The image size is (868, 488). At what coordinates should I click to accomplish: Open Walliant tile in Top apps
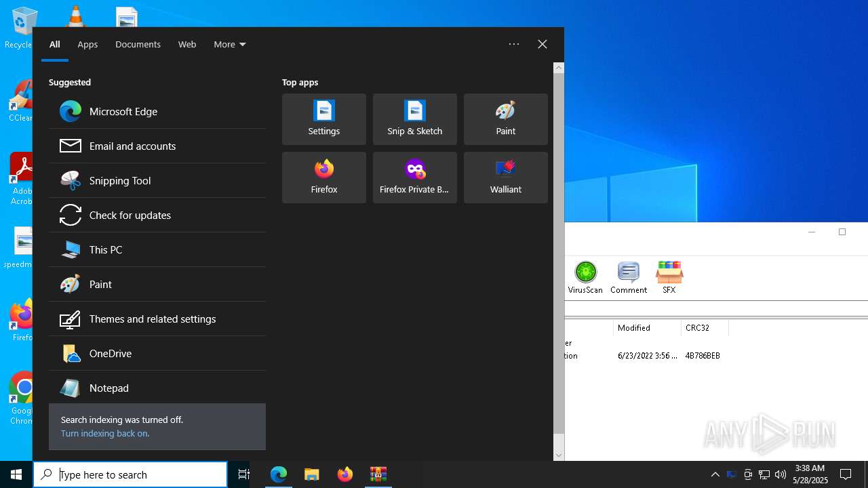[x=506, y=178]
